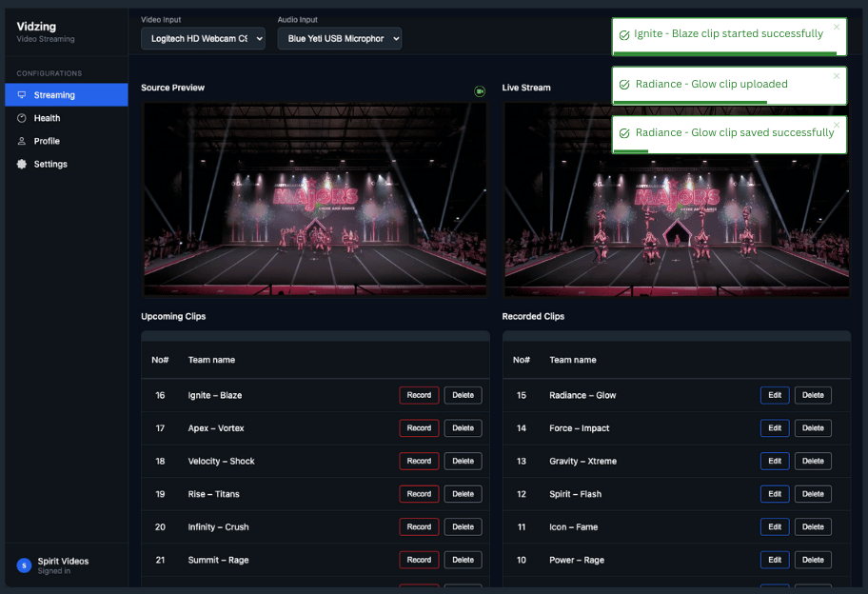Close the Radiance - Glow clip saved notification

pyautogui.click(x=837, y=125)
